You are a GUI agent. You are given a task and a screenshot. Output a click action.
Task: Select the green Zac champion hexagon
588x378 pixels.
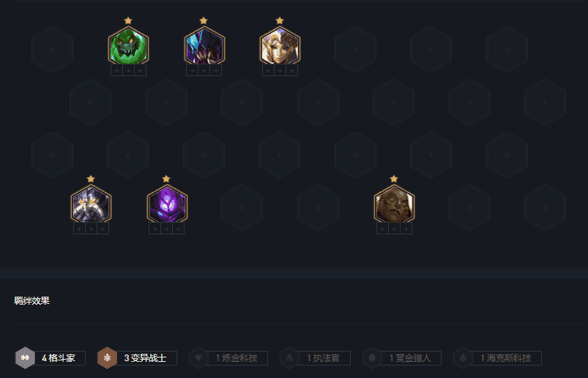[128, 45]
